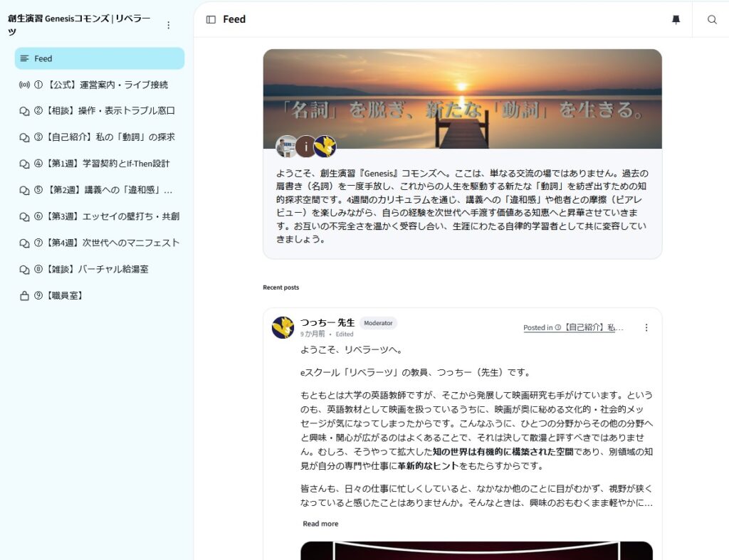Click chat bubble icon for 【雑談】バーチャル給湯室
729x560 pixels.
pos(24,270)
